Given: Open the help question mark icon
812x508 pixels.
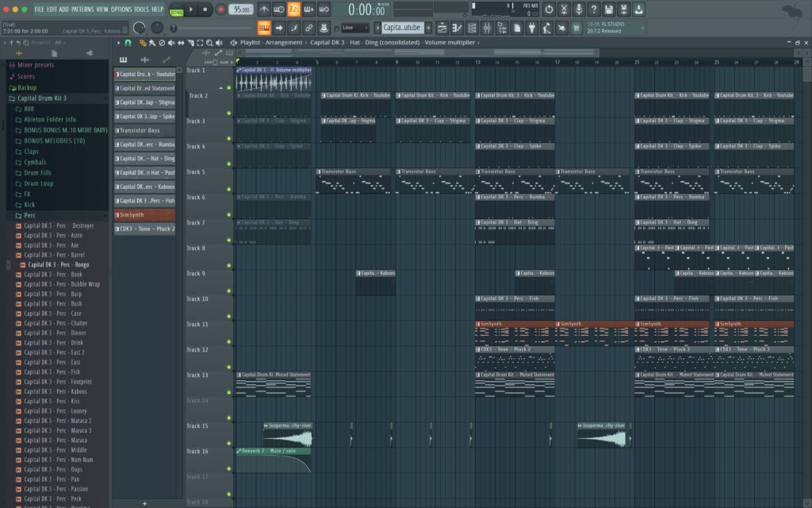Looking at the screenshot, I should pyautogui.click(x=594, y=10).
